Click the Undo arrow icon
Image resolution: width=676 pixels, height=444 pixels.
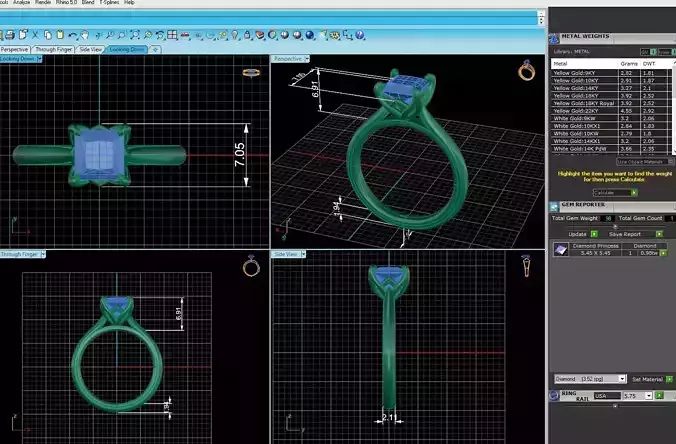tap(72, 35)
